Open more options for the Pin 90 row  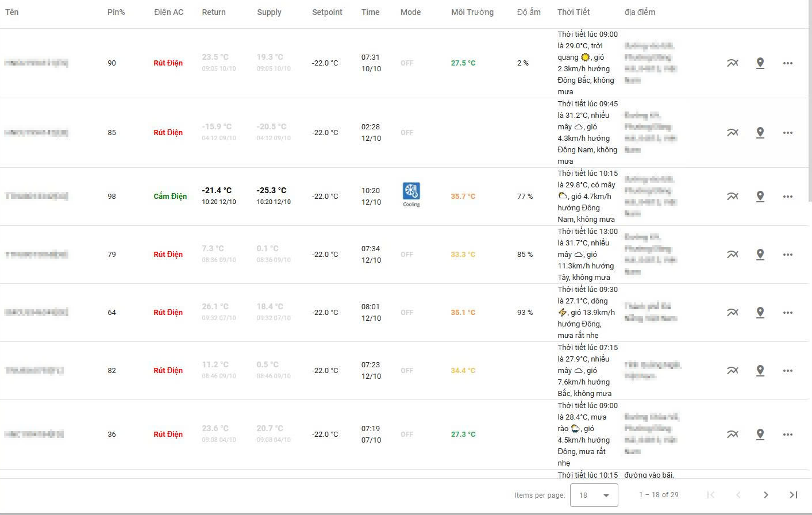787,63
